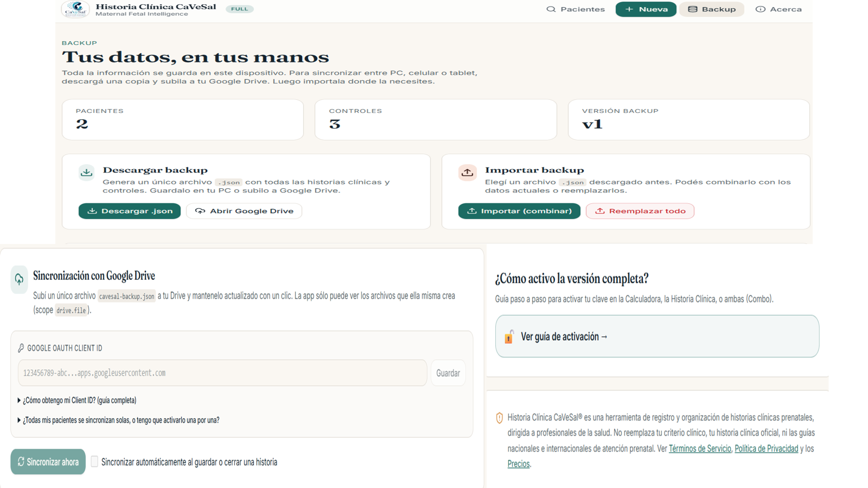Expand ¿Cómo obtengo mi Client ID? guide
The width and height of the screenshot is (868, 488).
[x=77, y=400]
